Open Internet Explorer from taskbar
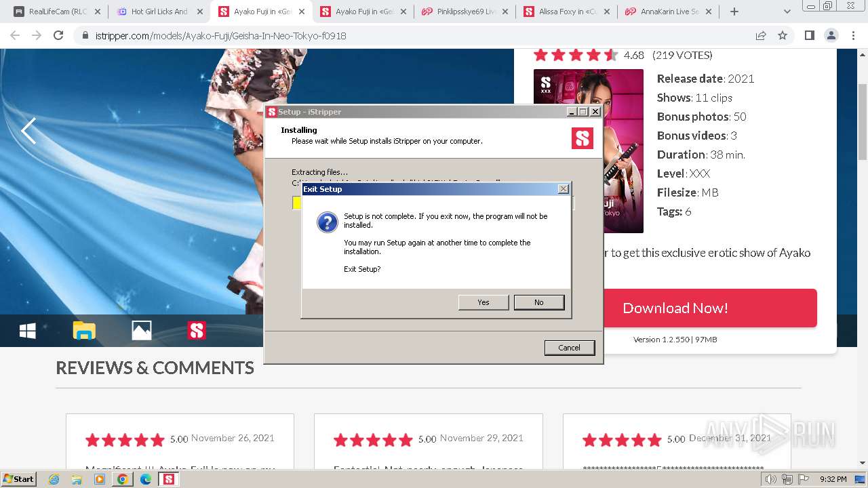 tap(54, 479)
